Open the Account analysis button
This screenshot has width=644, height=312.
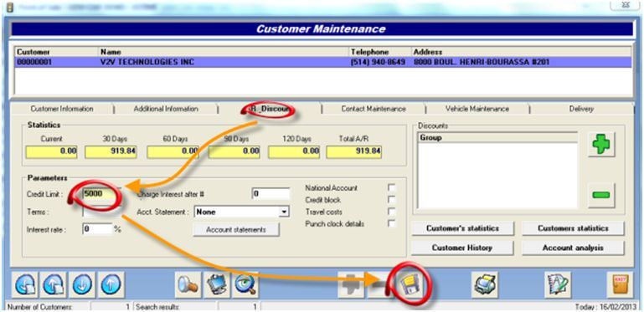coord(573,248)
